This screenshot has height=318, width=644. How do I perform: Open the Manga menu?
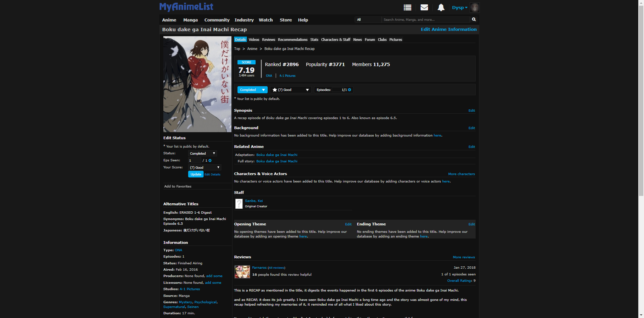click(x=191, y=20)
